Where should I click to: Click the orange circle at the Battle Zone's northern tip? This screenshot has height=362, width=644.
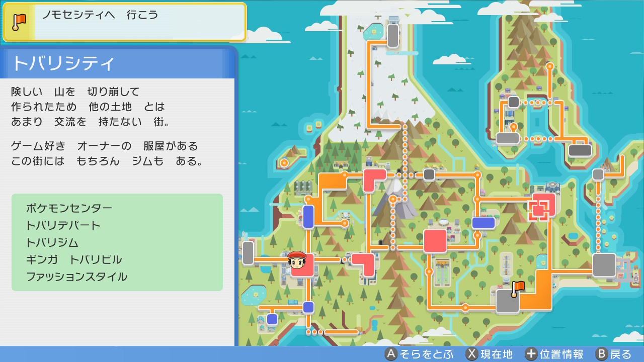click(x=550, y=66)
